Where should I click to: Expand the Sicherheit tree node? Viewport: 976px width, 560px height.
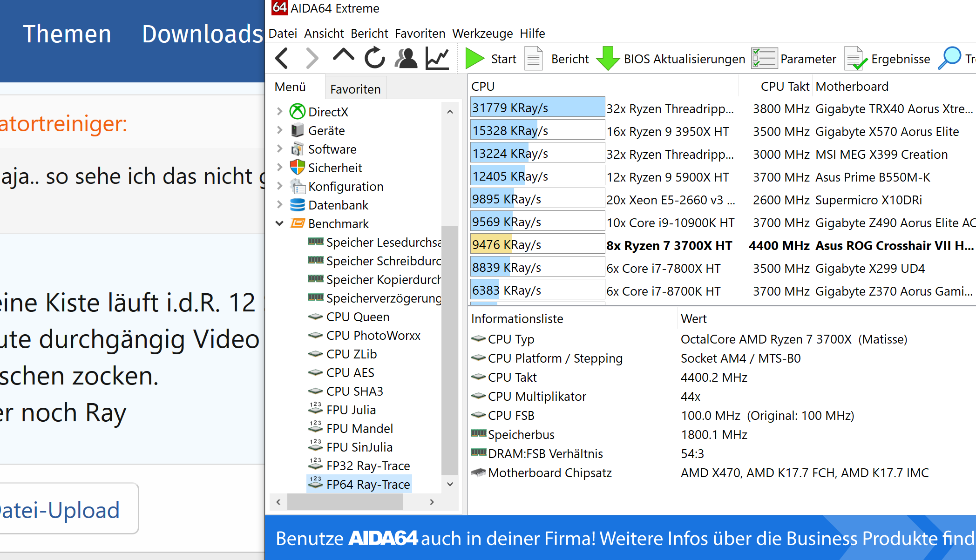279,168
